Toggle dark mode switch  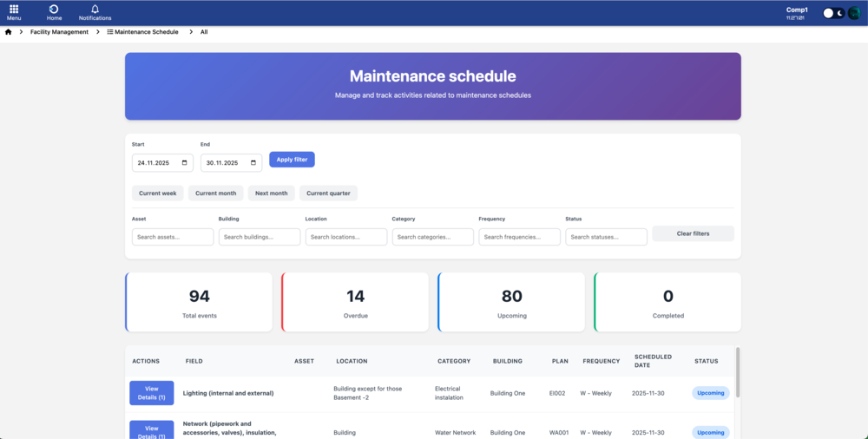coord(833,13)
